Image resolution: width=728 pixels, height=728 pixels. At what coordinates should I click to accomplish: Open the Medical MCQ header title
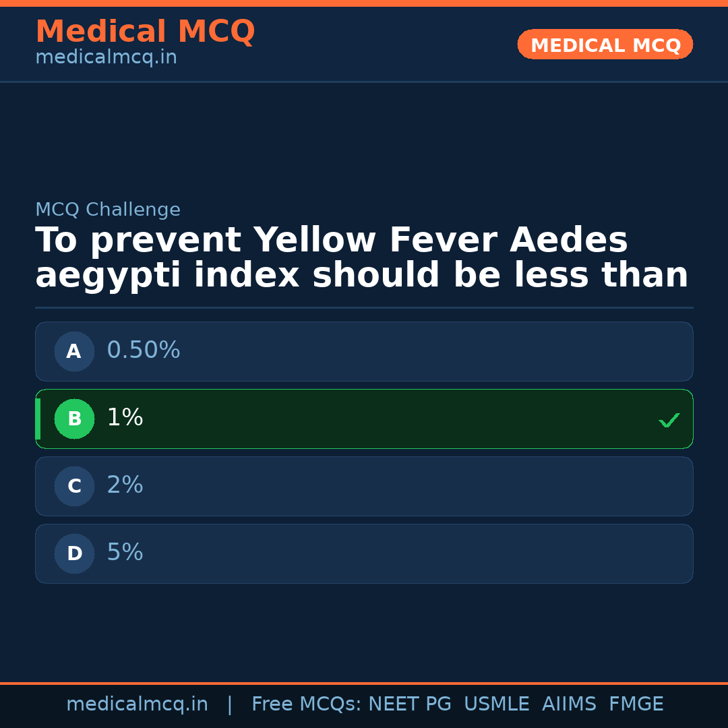(145, 32)
